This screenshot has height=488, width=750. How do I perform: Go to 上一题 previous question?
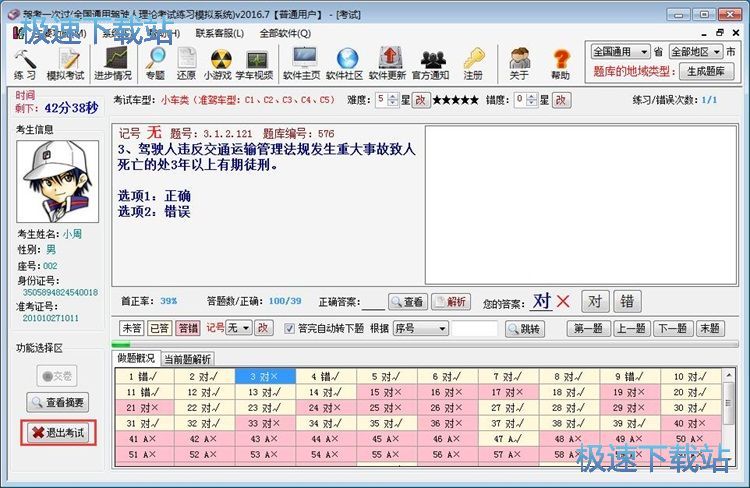tap(630, 328)
